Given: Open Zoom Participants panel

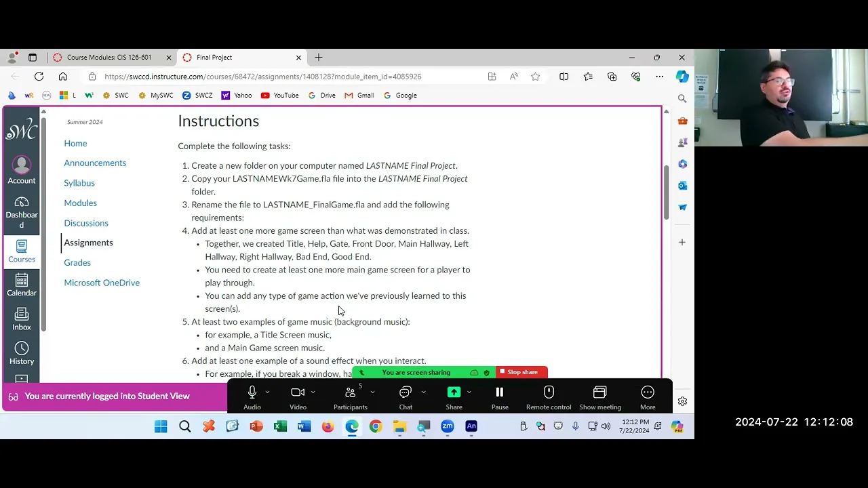Looking at the screenshot, I should point(350,397).
